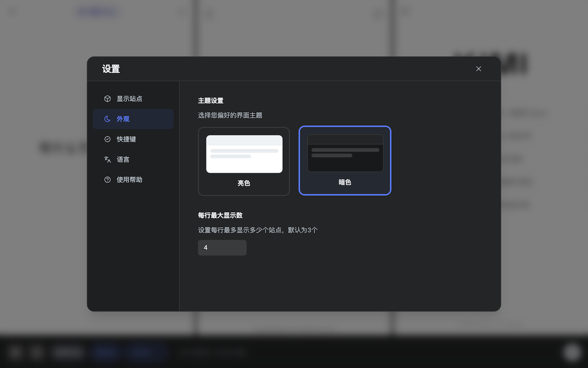
Task: Click the light theme preview thumbnail
Action: [x=243, y=154]
